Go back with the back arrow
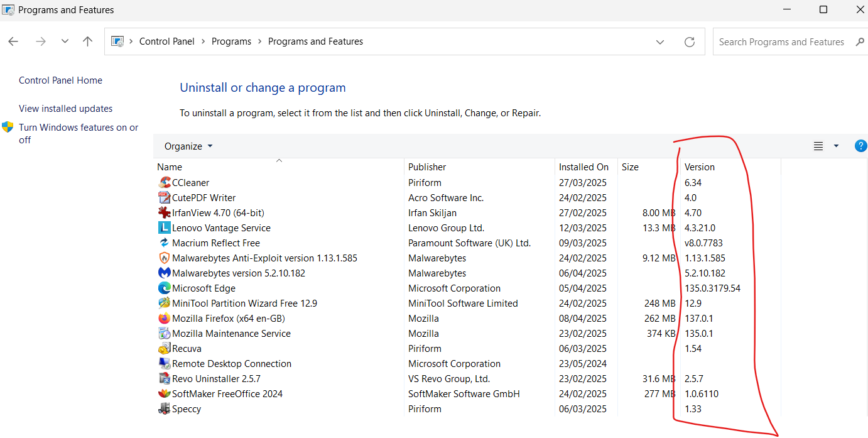 14,41
